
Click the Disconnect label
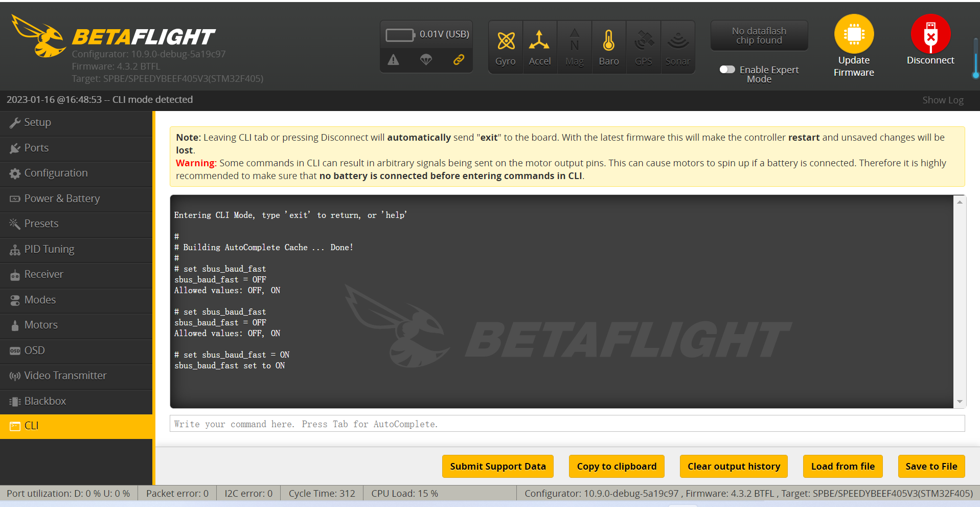click(x=930, y=60)
